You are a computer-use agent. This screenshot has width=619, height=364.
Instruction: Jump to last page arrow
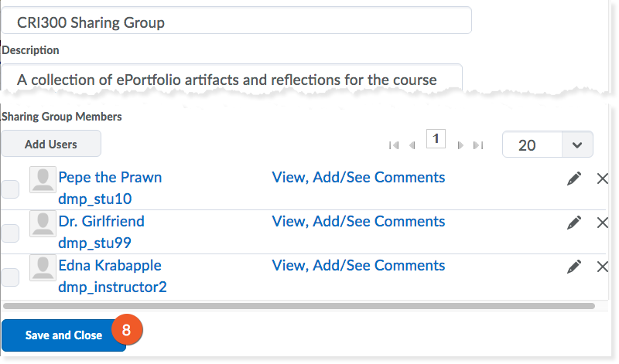(x=478, y=145)
